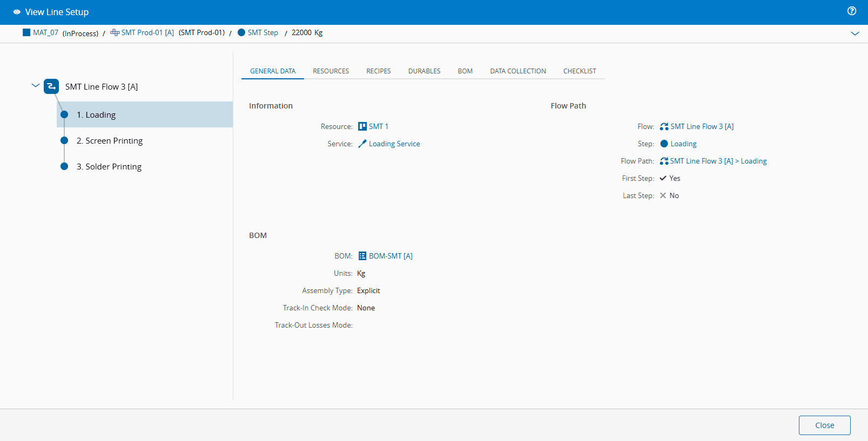868x441 pixels.
Task: Click the help question mark icon
Action: [852, 11]
